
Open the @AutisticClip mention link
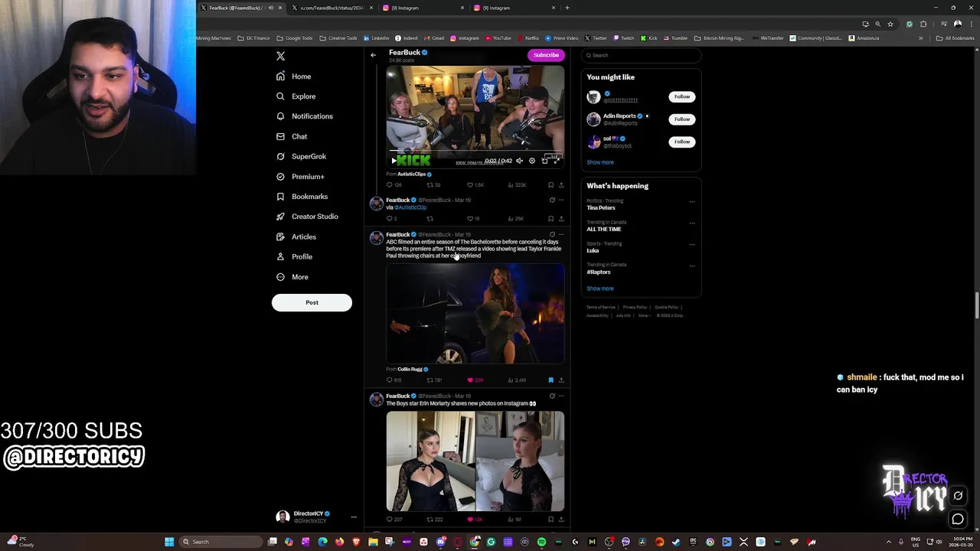pyautogui.click(x=410, y=207)
